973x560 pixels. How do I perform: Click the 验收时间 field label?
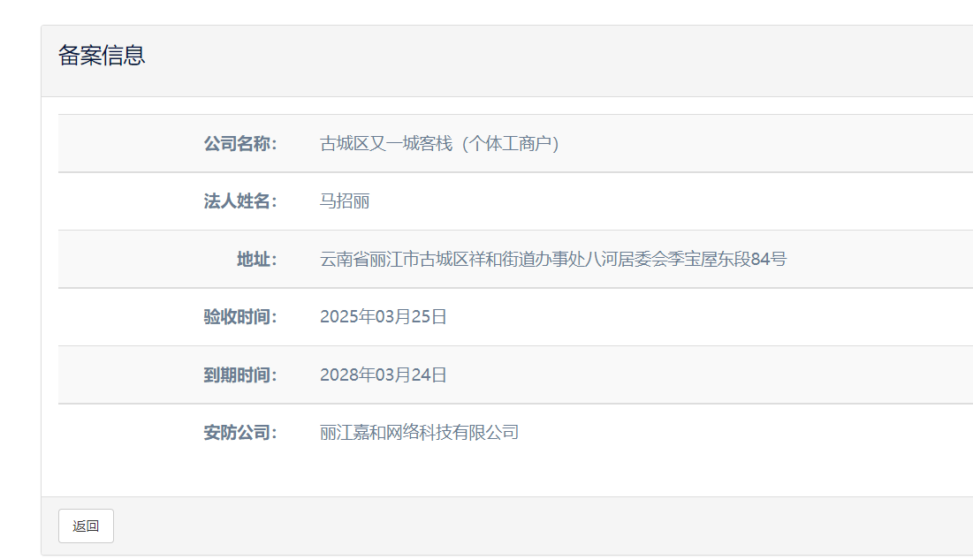239,317
